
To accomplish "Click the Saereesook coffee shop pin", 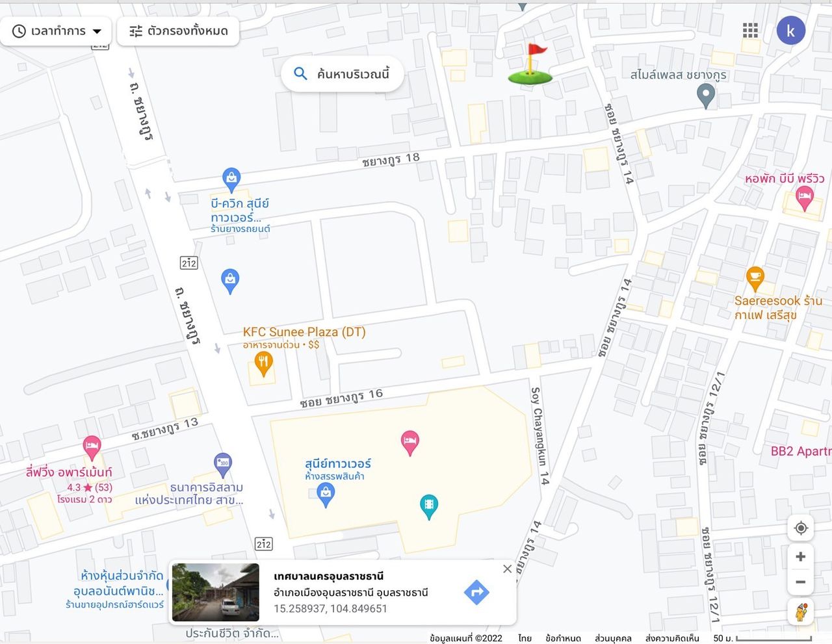I will pos(755,279).
